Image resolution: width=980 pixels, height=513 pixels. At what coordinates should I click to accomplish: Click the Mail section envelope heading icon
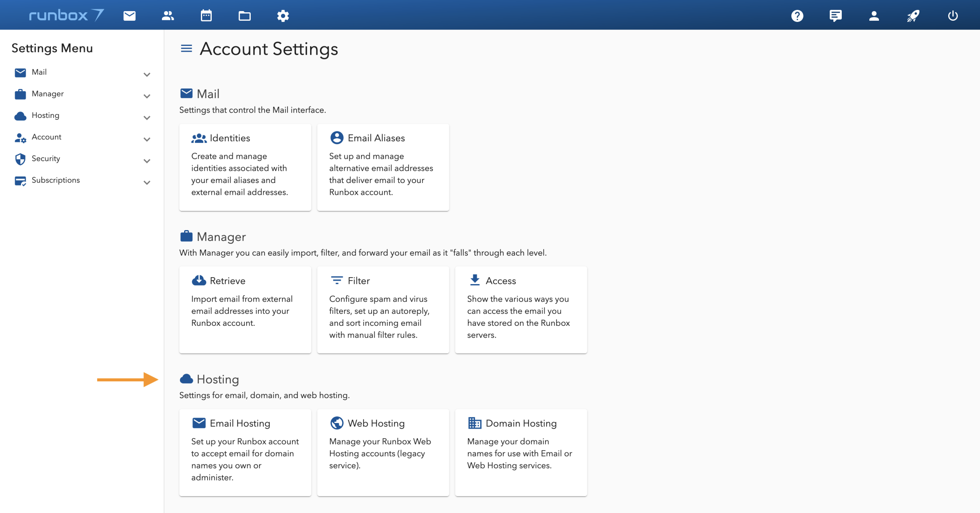click(x=186, y=93)
